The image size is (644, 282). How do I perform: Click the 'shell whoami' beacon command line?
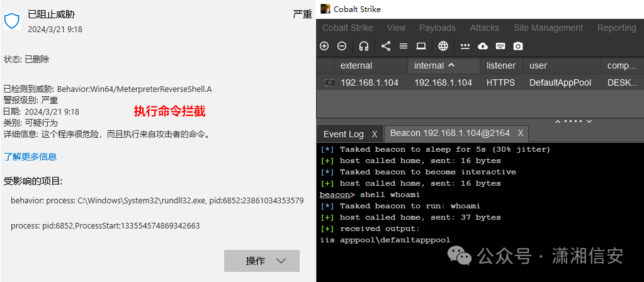tap(370, 195)
